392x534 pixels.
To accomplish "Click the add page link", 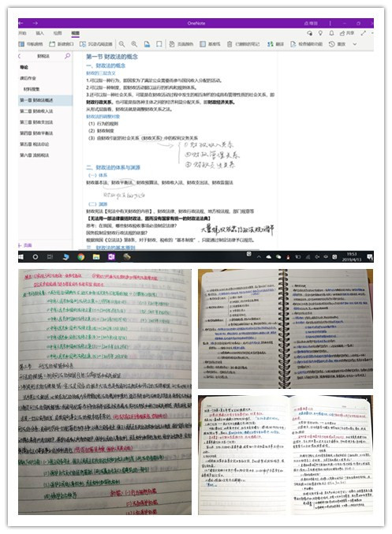I will 25,245.
